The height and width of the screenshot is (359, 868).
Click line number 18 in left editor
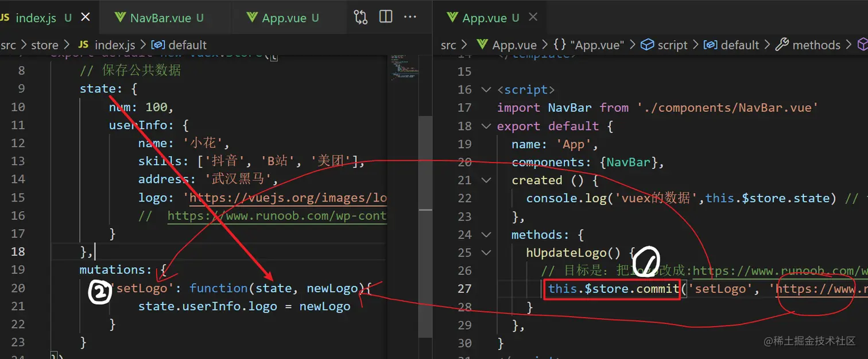(x=18, y=252)
